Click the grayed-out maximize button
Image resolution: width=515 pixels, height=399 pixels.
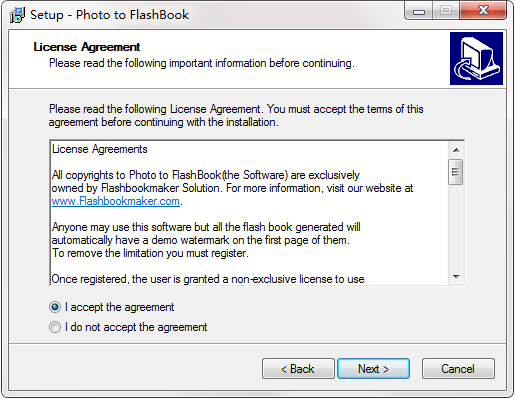point(446,11)
